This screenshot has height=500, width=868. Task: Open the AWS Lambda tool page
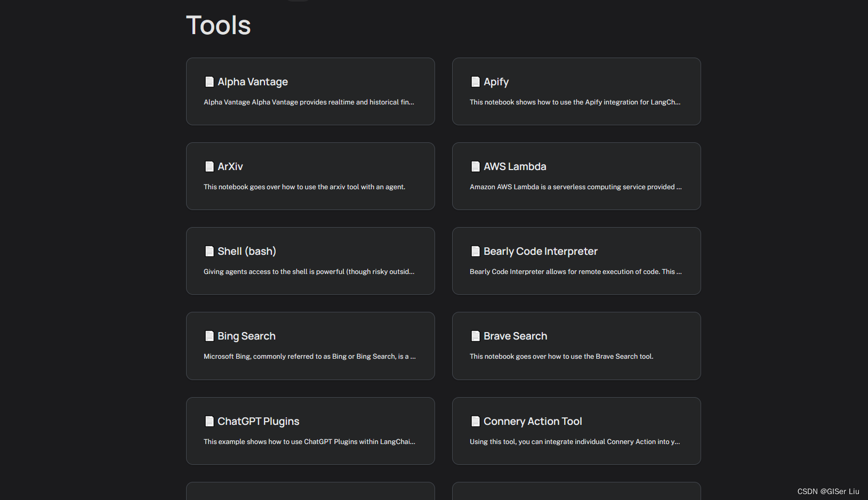tap(576, 176)
